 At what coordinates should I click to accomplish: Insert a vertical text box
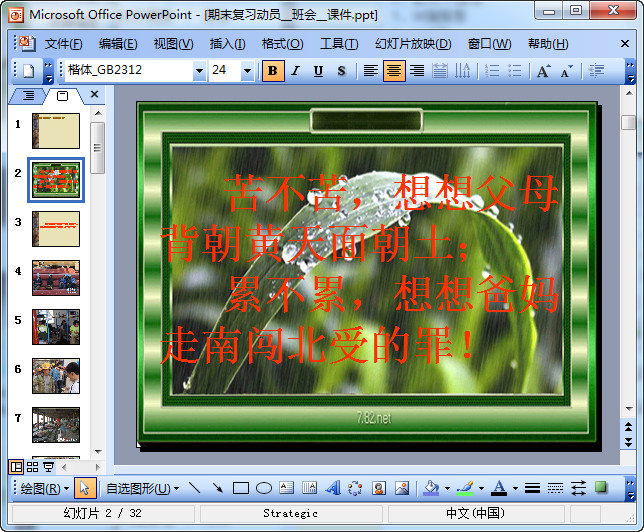309,488
